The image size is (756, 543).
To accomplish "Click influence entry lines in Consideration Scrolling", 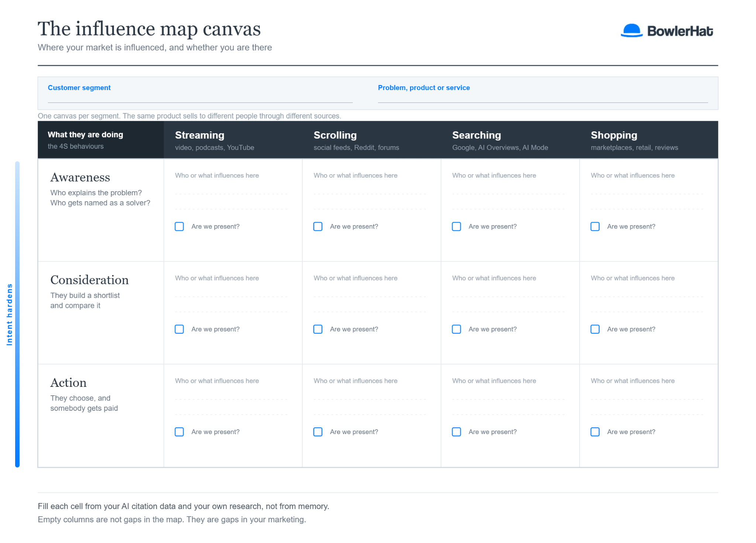I will pos(370,304).
